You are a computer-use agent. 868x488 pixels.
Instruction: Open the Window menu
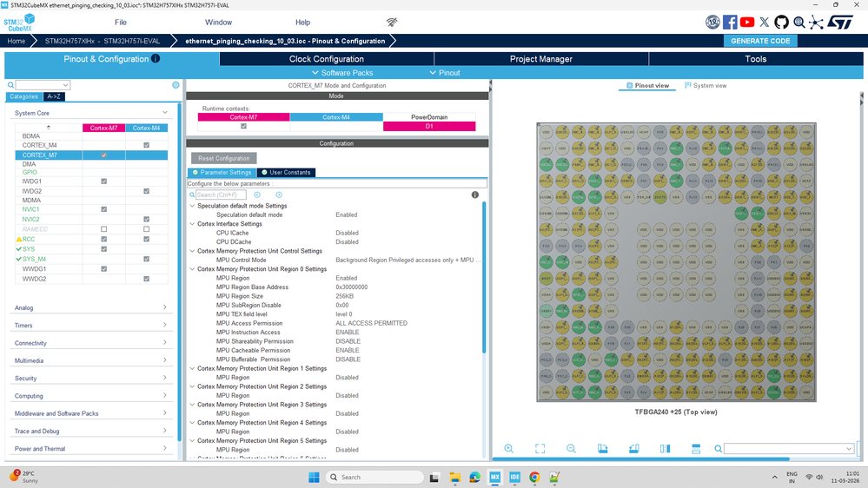(219, 22)
